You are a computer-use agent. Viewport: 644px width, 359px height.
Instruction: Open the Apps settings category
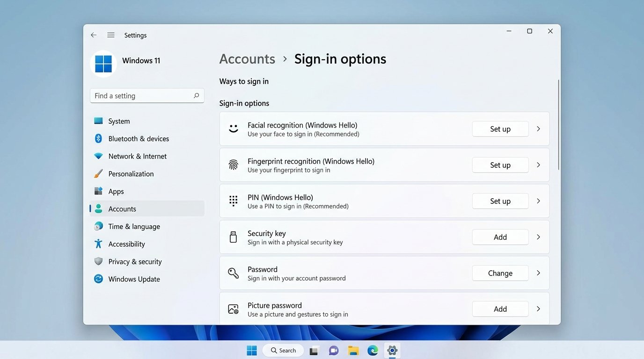coord(147,191)
